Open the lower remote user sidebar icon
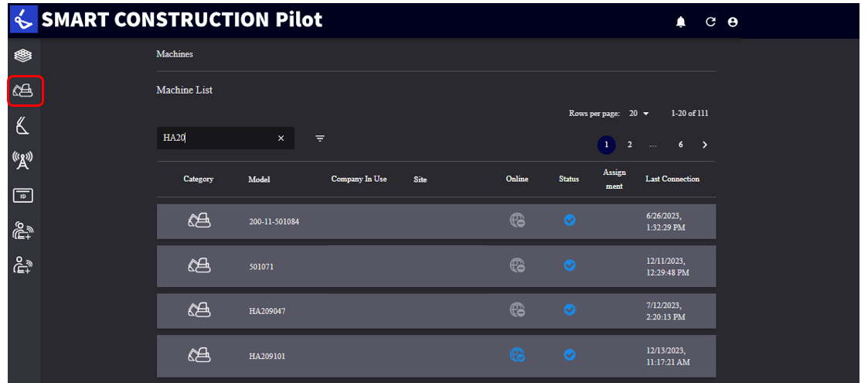This screenshot has height=383, width=868. [22, 265]
